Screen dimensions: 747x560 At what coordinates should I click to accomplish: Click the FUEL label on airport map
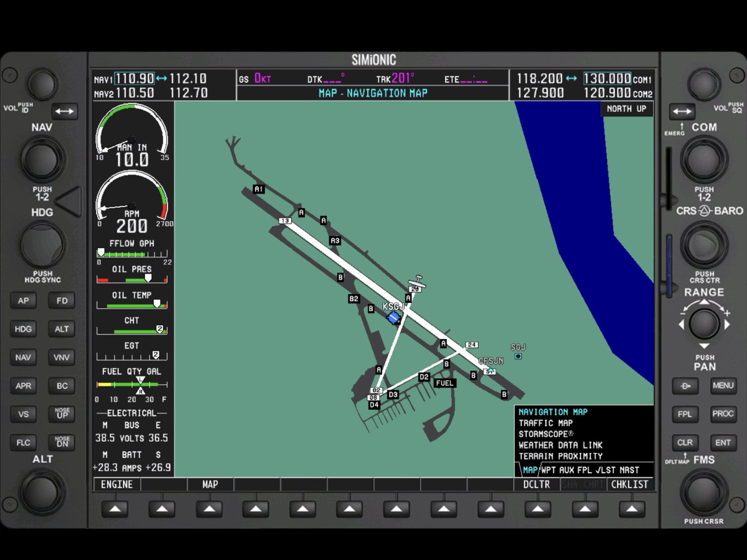click(444, 383)
